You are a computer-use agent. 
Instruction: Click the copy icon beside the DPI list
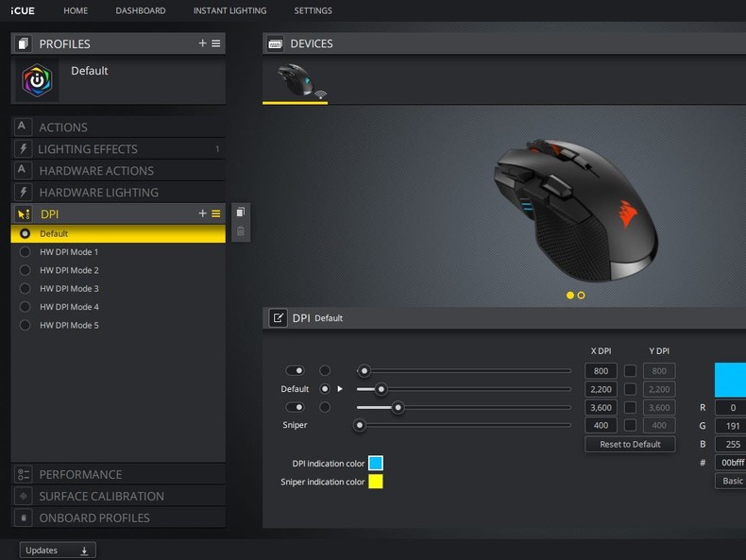[x=241, y=212]
